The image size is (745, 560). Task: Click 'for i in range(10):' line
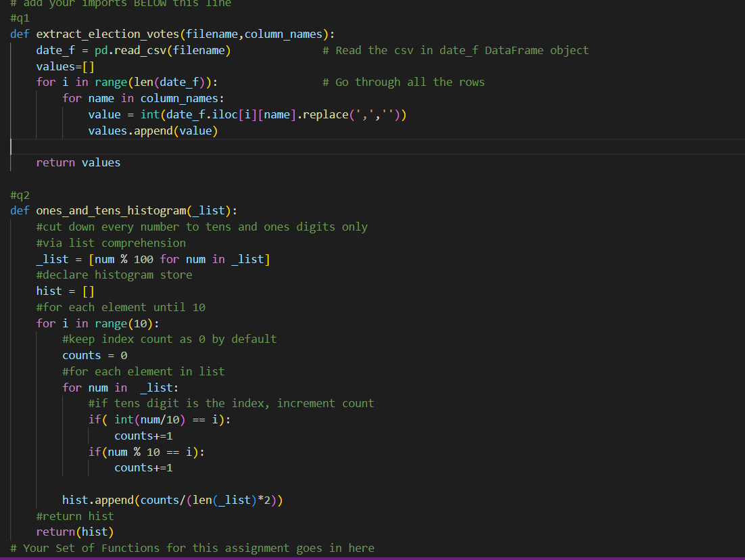(x=98, y=323)
